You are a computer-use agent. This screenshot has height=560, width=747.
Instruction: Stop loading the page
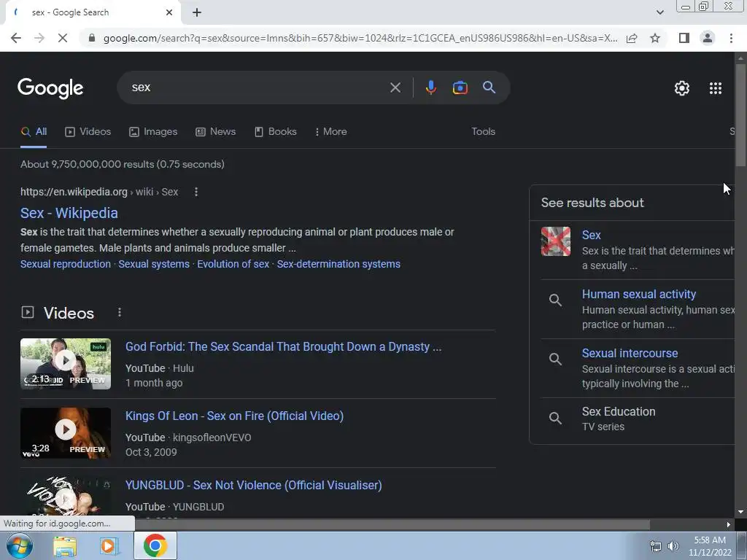63,38
